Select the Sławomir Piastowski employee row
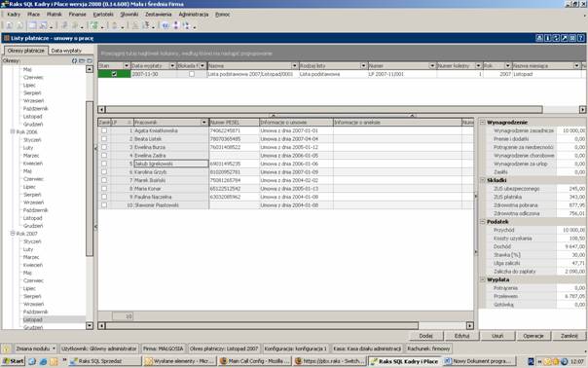This screenshot has width=588, height=368. point(285,204)
